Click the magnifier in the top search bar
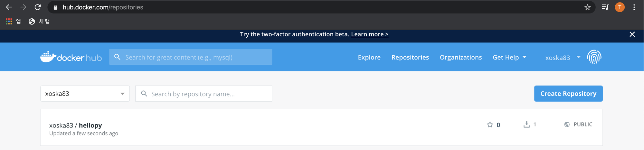Image resolution: width=644 pixels, height=150 pixels. [x=117, y=57]
